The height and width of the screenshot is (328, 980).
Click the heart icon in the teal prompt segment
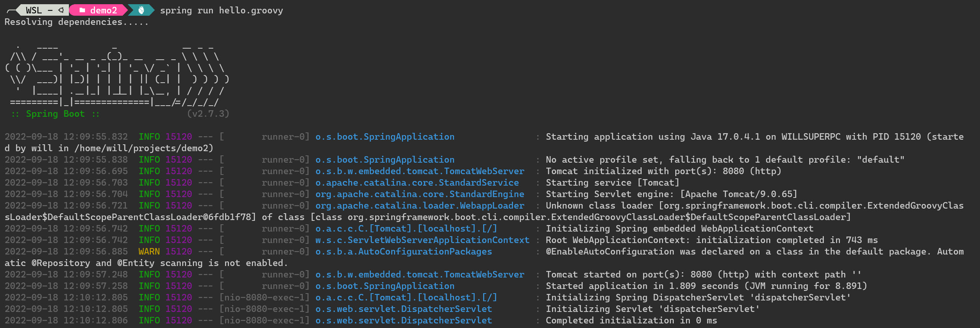pos(141,10)
